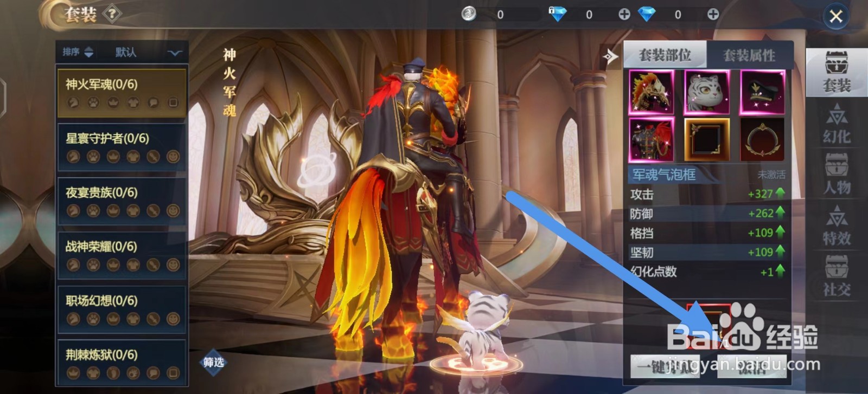This screenshot has width=868, height=394.
Task: Switch to the 套装部位 tab
Action: tap(665, 55)
